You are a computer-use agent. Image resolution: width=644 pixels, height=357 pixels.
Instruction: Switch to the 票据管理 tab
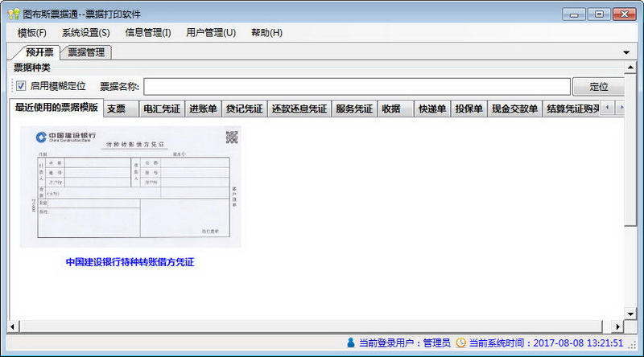(86, 52)
